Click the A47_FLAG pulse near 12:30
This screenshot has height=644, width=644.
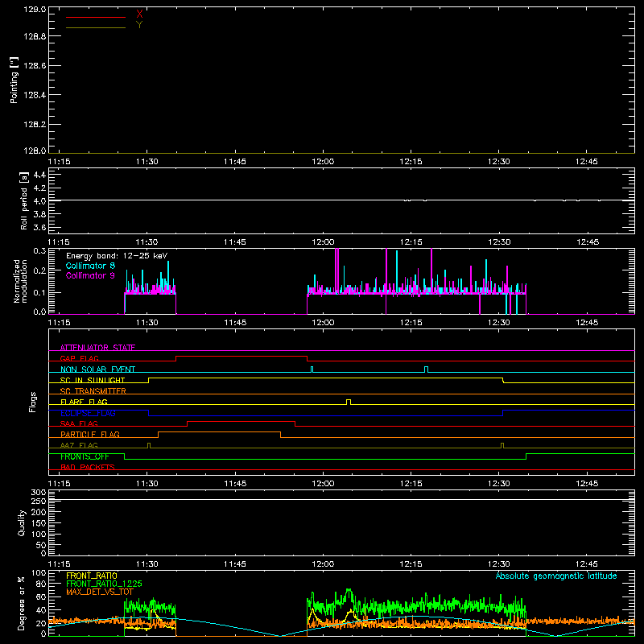point(502,445)
